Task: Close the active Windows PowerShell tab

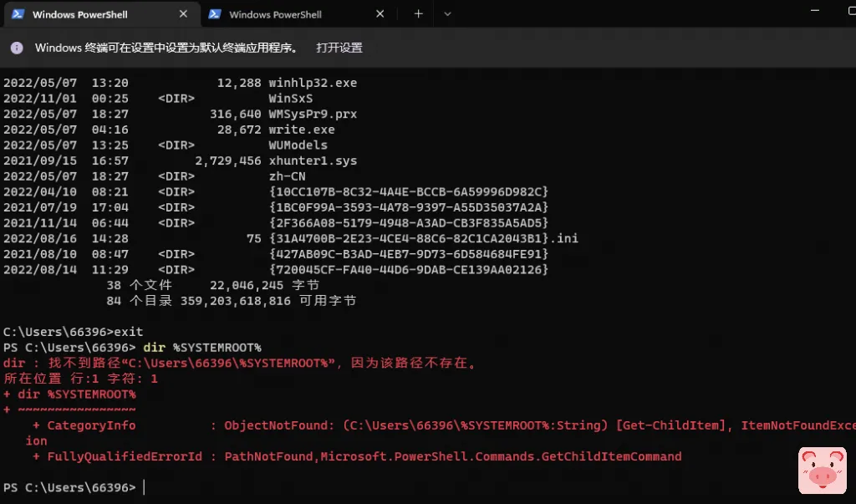Action: pyautogui.click(x=184, y=14)
